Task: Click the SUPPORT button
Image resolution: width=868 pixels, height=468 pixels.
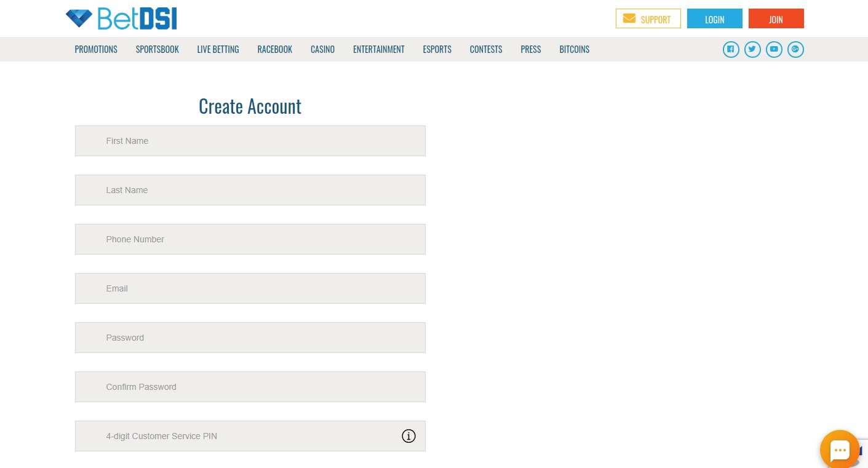Action: click(648, 18)
